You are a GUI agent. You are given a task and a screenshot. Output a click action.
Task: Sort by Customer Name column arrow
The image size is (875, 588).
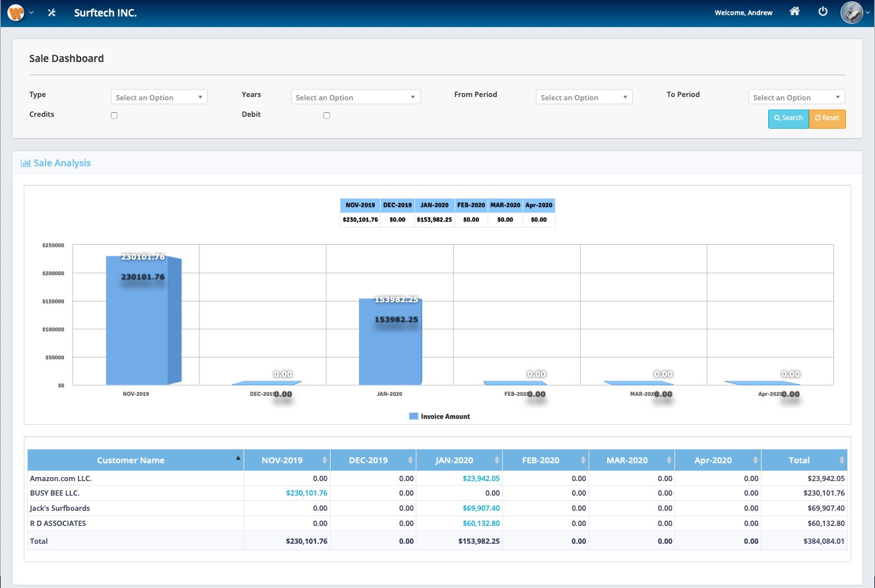click(x=238, y=458)
